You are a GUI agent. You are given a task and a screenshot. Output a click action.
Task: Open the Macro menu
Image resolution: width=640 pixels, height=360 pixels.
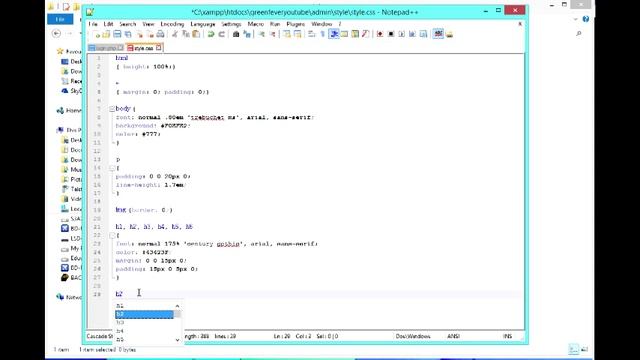coord(256,24)
